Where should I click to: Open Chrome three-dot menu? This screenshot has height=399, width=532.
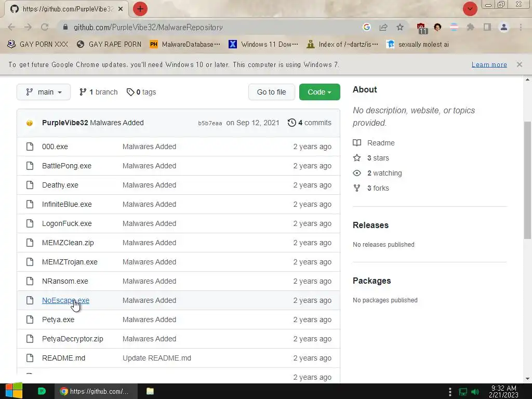[521, 27]
